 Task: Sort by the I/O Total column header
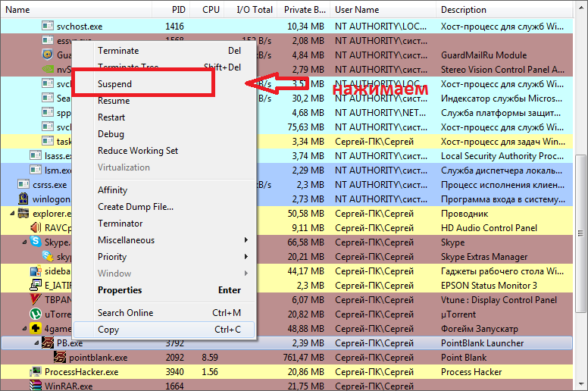point(251,10)
